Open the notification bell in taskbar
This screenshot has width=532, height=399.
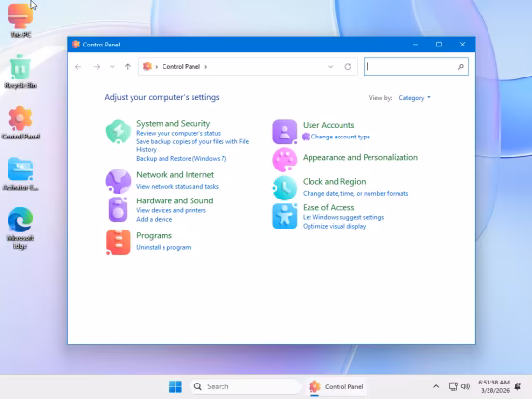tap(517, 386)
